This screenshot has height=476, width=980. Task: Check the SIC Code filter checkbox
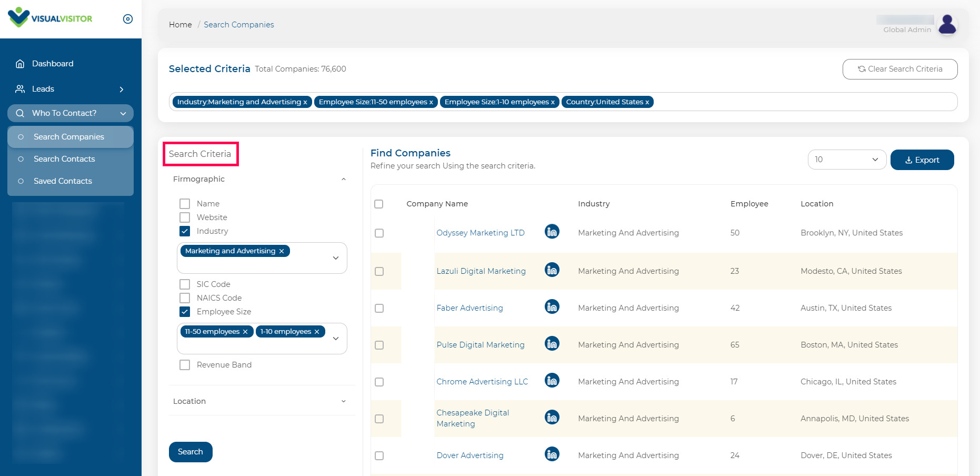click(185, 284)
